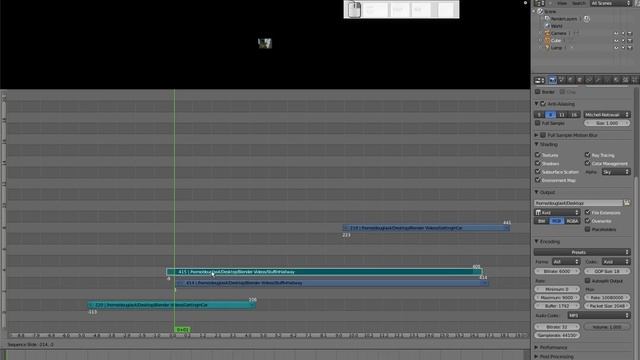Click the Camera object icon in the outliner
640x360 pixels.
coord(547,33)
